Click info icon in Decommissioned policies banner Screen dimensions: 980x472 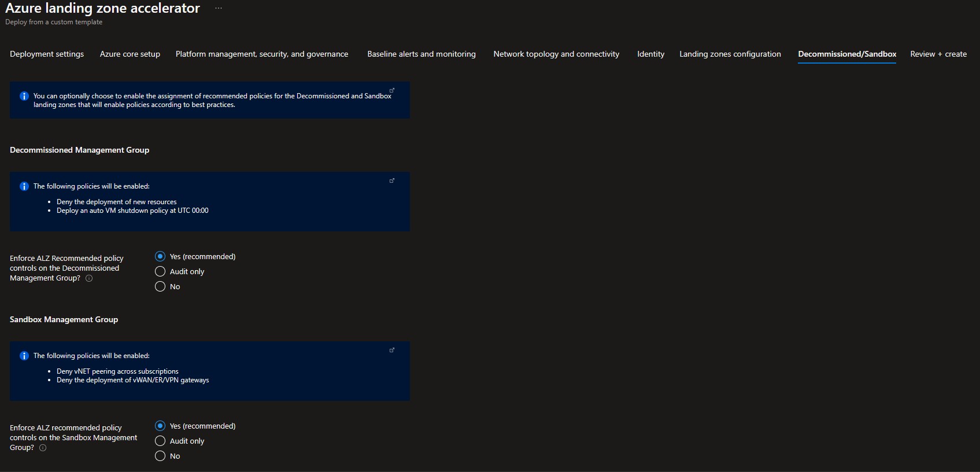coord(24,186)
